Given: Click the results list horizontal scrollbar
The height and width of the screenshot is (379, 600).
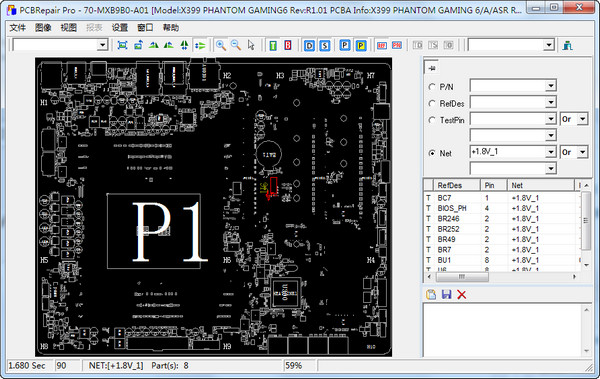Looking at the screenshot, I should 502,276.
